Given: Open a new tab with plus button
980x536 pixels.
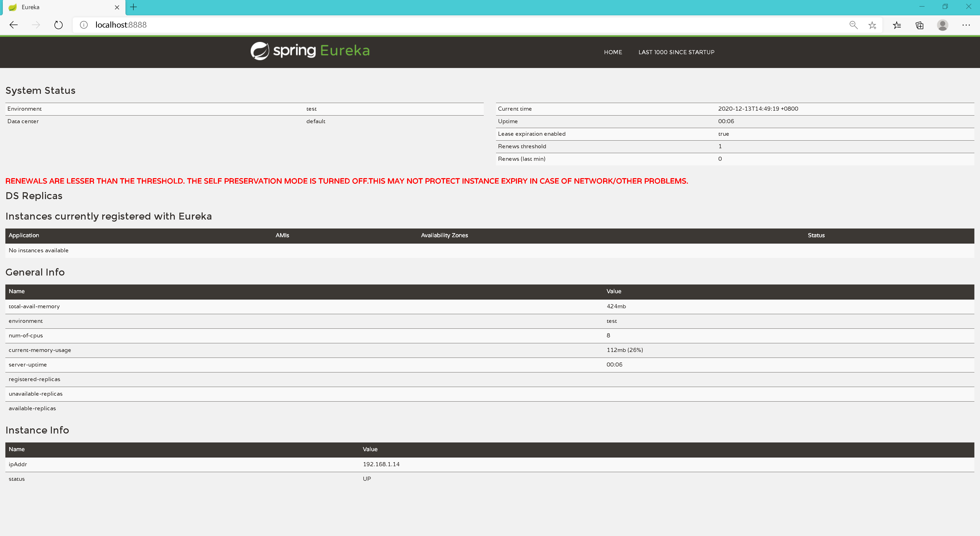Looking at the screenshot, I should pyautogui.click(x=134, y=7).
